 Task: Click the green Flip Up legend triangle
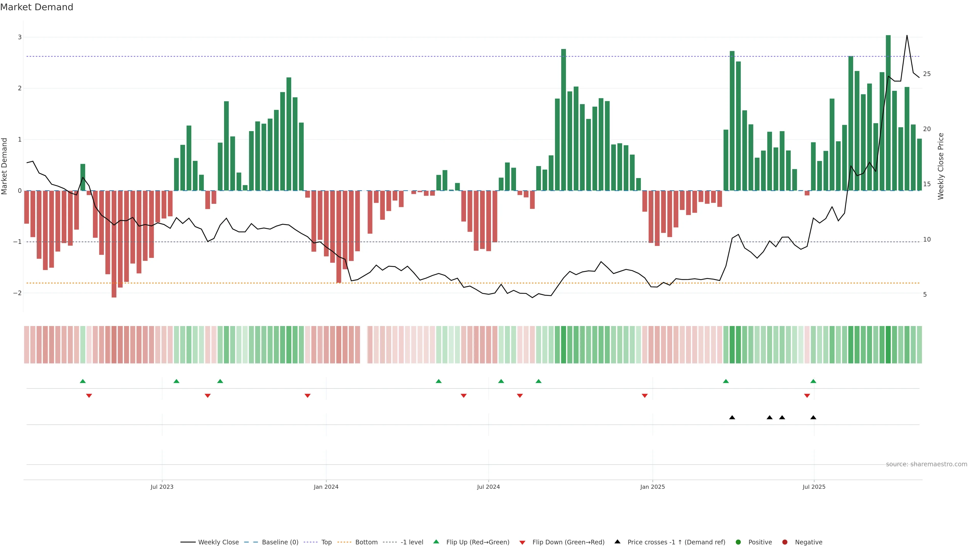tap(436, 542)
